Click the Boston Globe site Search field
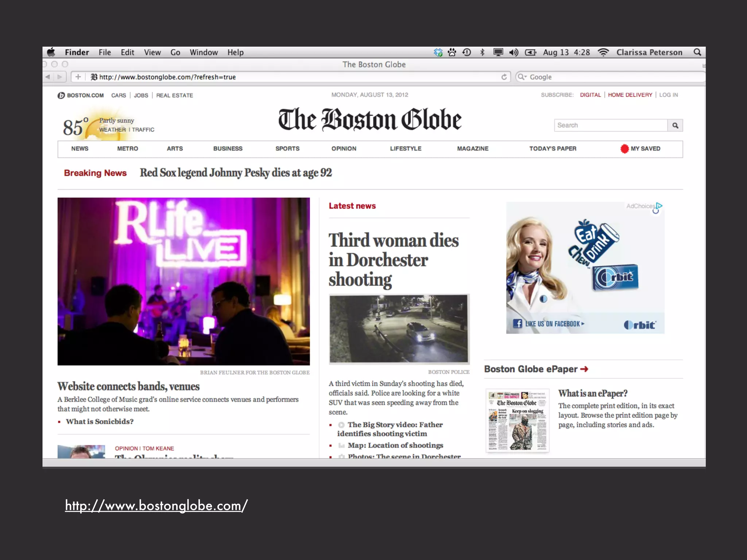747x560 pixels. pyautogui.click(x=611, y=125)
